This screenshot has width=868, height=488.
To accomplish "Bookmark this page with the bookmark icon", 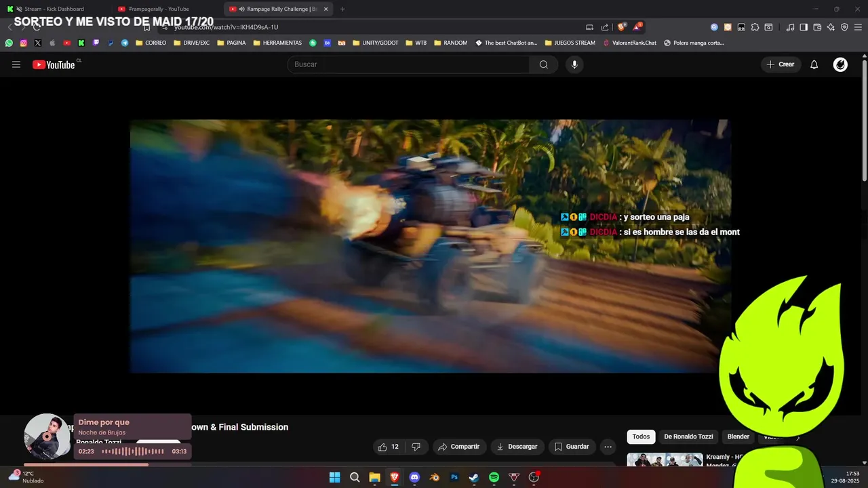I will (146, 27).
